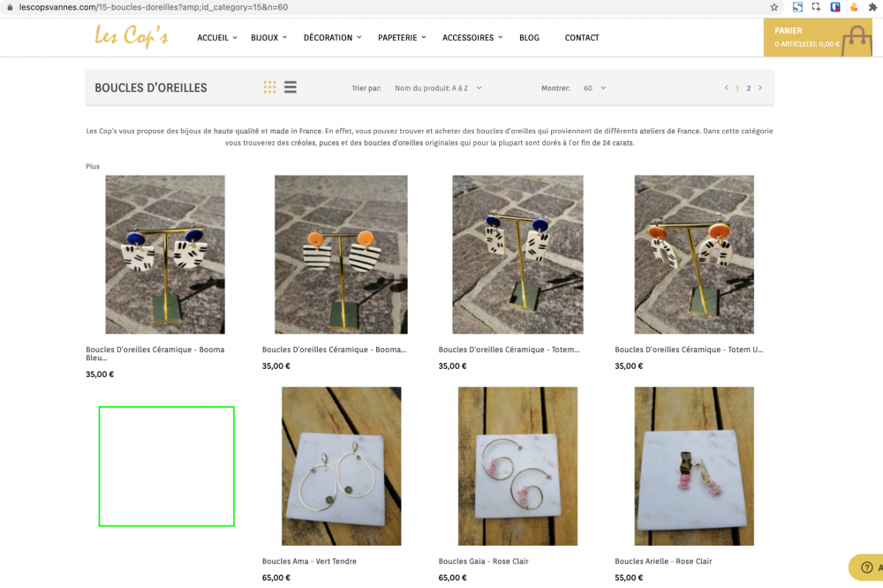The width and height of the screenshot is (883, 588).
Task: Open Boucles Gaia Rose Clair photo
Action: click(x=517, y=466)
